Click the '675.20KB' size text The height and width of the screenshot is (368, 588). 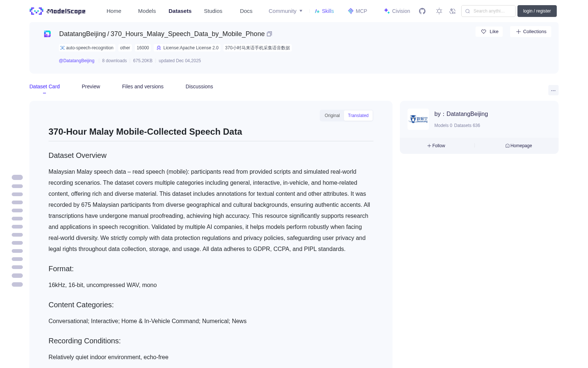[143, 61]
